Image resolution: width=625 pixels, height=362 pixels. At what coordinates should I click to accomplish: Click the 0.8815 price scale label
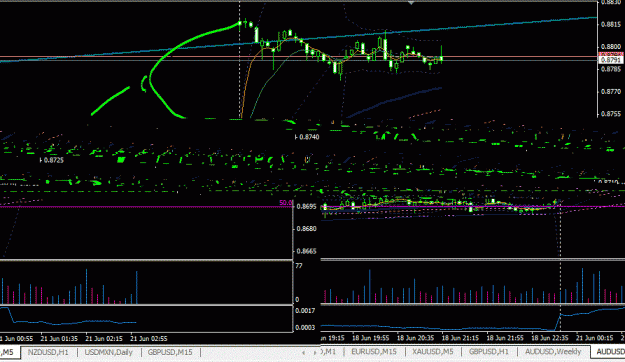[x=611, y=24]
